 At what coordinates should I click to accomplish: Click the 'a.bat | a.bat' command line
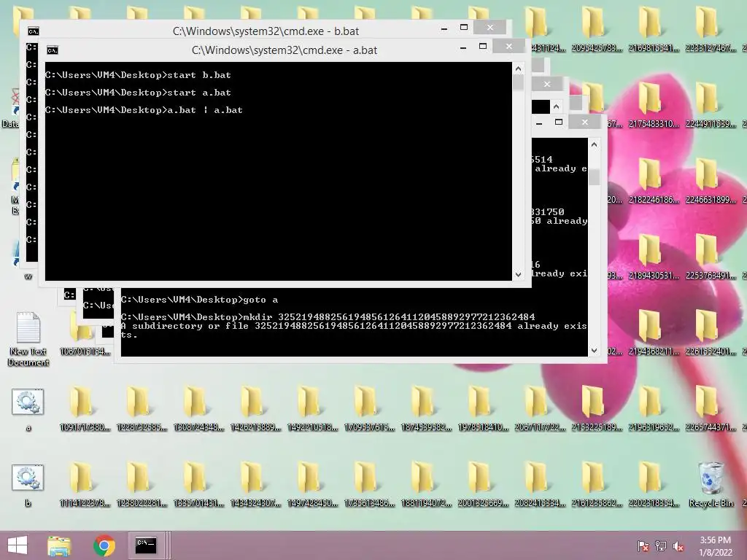pyautogui.click(x=144, y=110)
